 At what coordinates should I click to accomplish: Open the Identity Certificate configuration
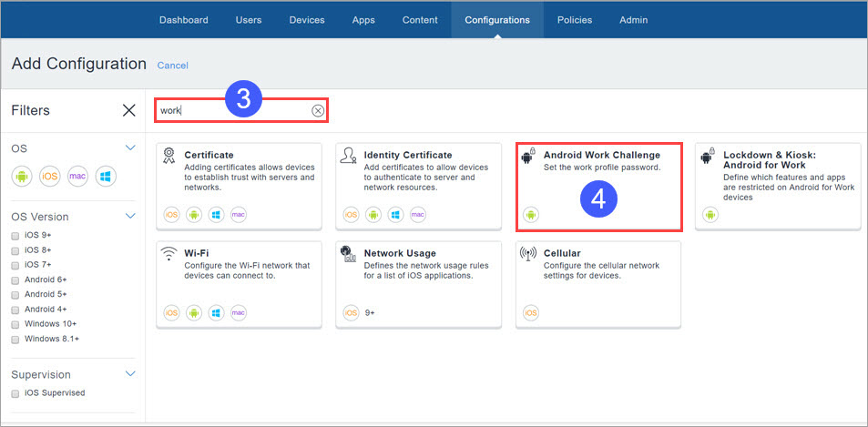point(418,186)
